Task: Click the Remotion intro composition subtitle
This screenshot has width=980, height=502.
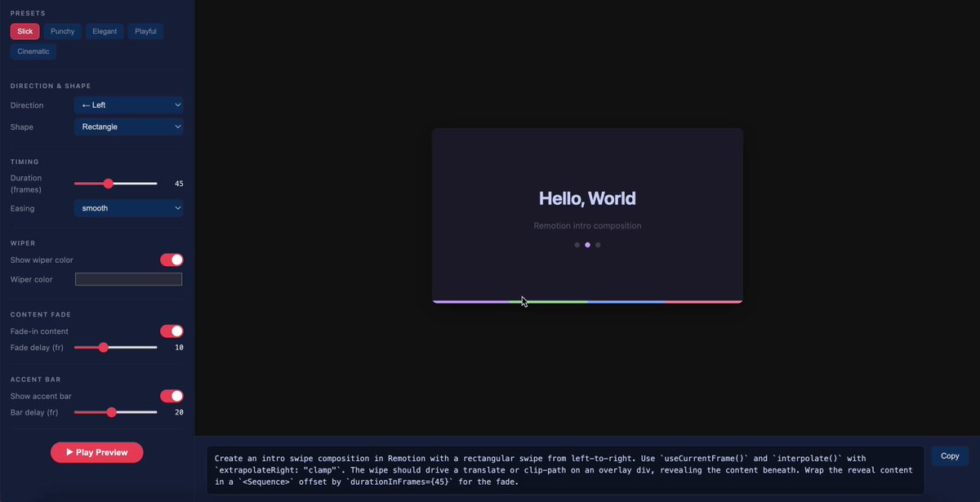Action: pyautogui.click(x=587, y=226)
